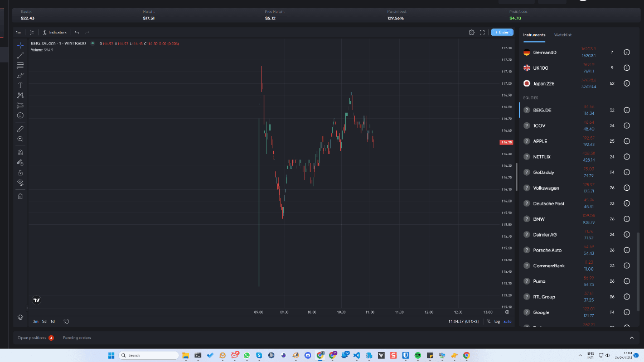Open the time axis settings icon
The width and height of the screenshot is (644, 362).
click(507, 312)
